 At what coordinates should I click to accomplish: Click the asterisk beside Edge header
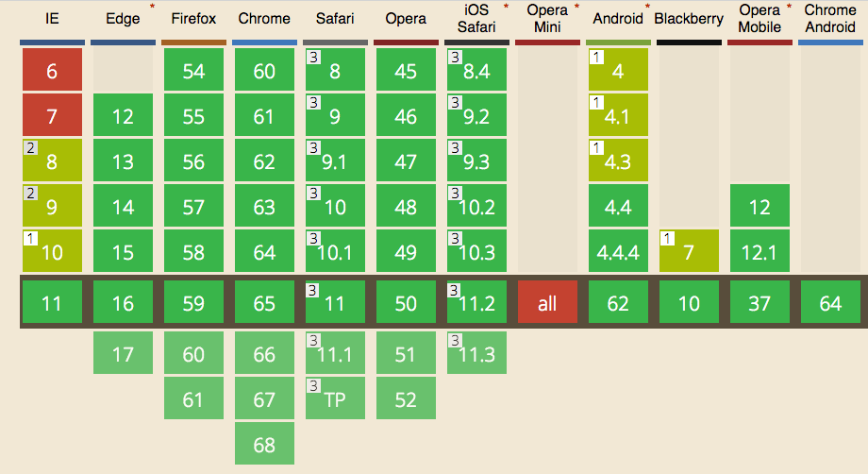pos(152,8)
